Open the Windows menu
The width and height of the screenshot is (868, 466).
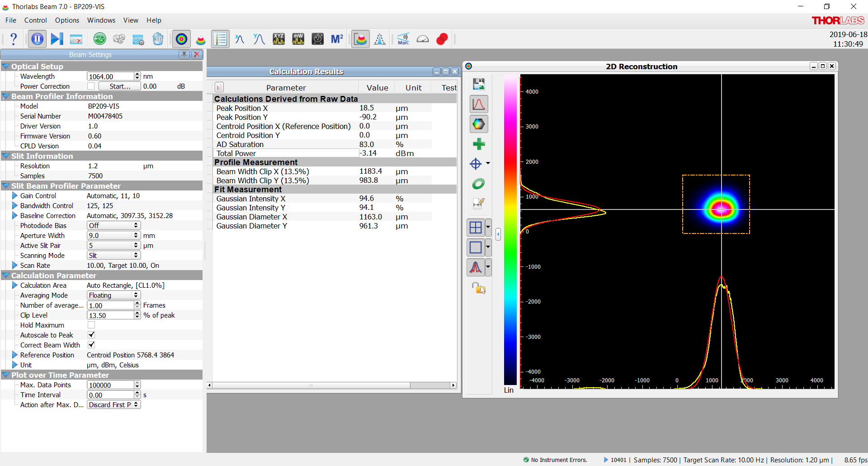(101, 20)
